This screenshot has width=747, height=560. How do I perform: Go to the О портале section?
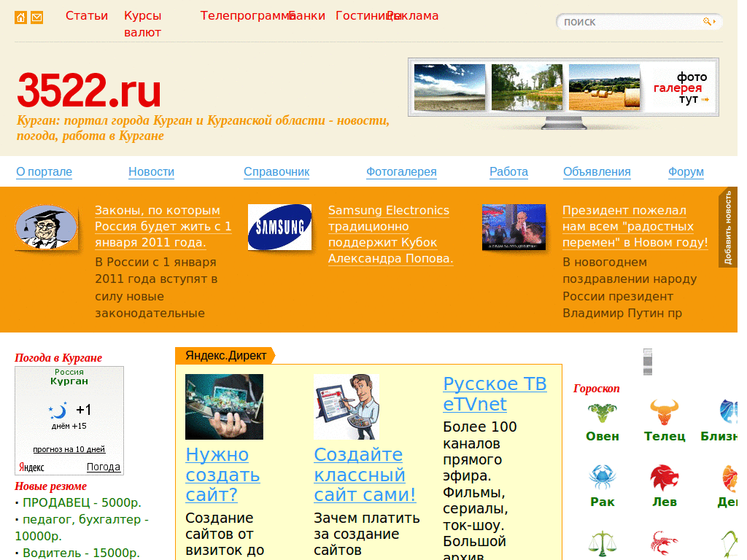44,172
